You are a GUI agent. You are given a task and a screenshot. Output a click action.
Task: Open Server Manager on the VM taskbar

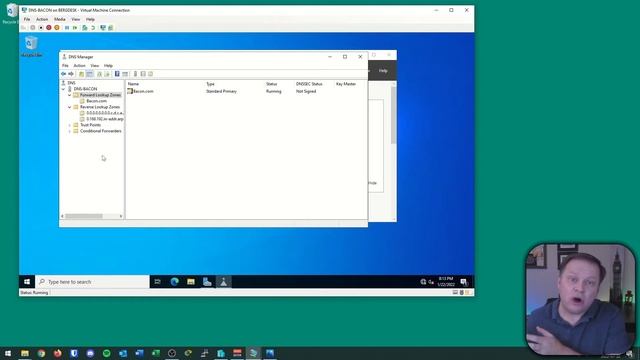(207, 282)
